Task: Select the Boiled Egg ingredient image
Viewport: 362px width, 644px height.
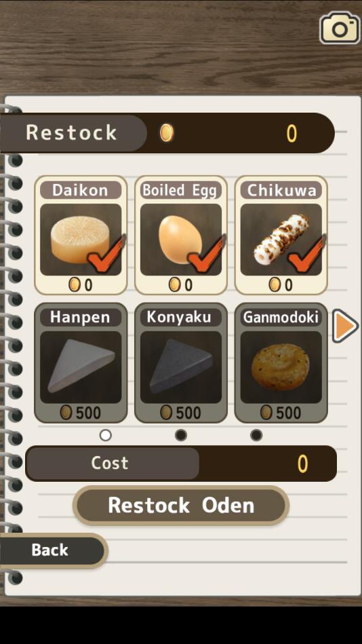Action: tap(181, 240)
